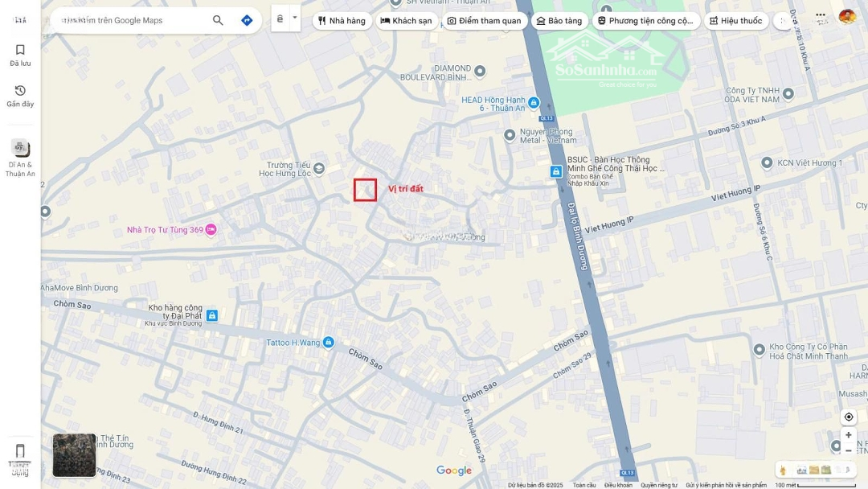Viewport: 868px width, 489px height.
Task: Open the account profile avatar
Action: coord(847,16)
